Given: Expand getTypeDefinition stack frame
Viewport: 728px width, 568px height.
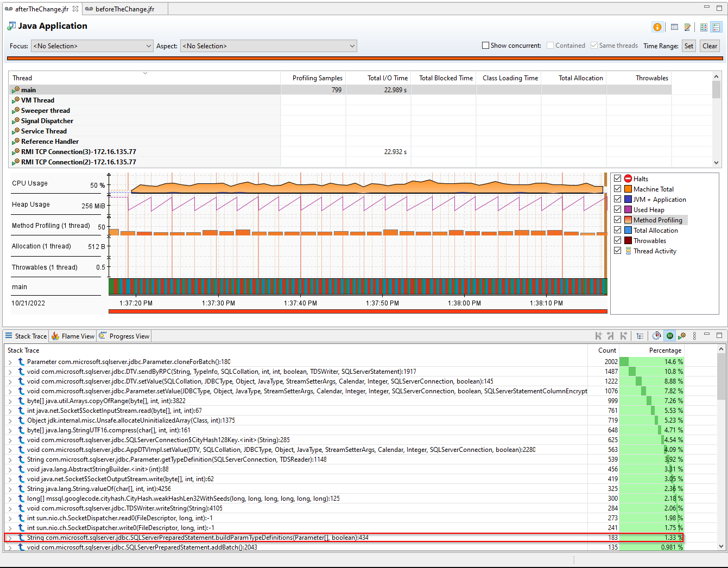Looking at the screenshot, I should pyautogui.click(x=10, y=459).
